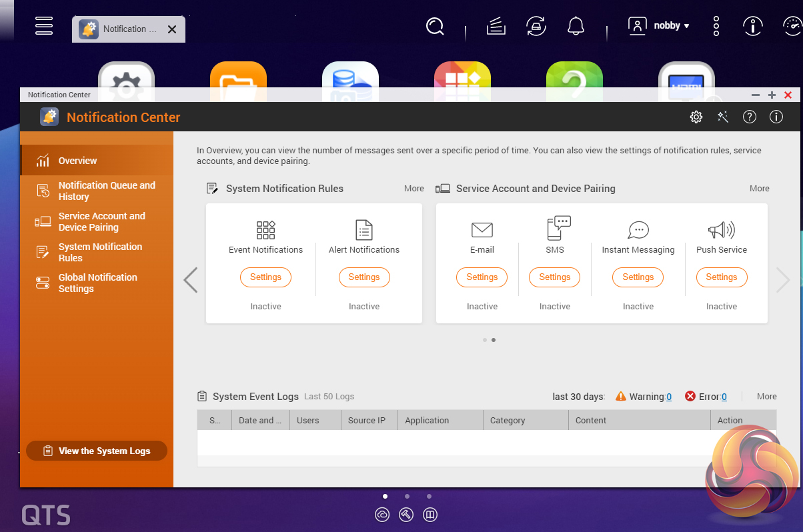Open the background tasks icon
803x532 pixels.
click(x=496, y=26)
